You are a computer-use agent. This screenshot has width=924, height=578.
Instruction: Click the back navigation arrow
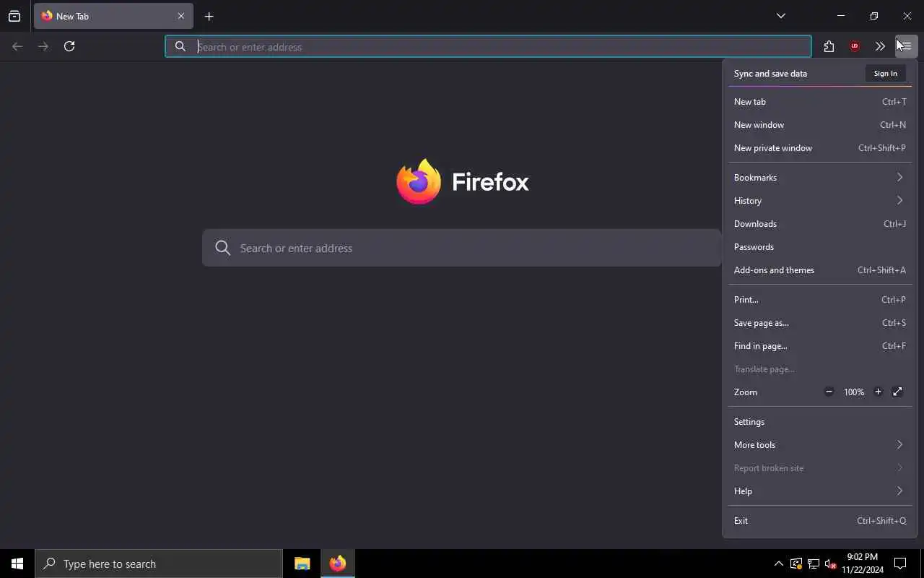click(17, 46)
